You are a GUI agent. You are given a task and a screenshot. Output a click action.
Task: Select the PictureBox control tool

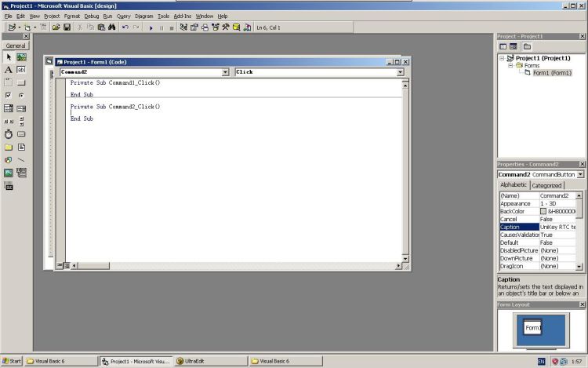[21, 57]
